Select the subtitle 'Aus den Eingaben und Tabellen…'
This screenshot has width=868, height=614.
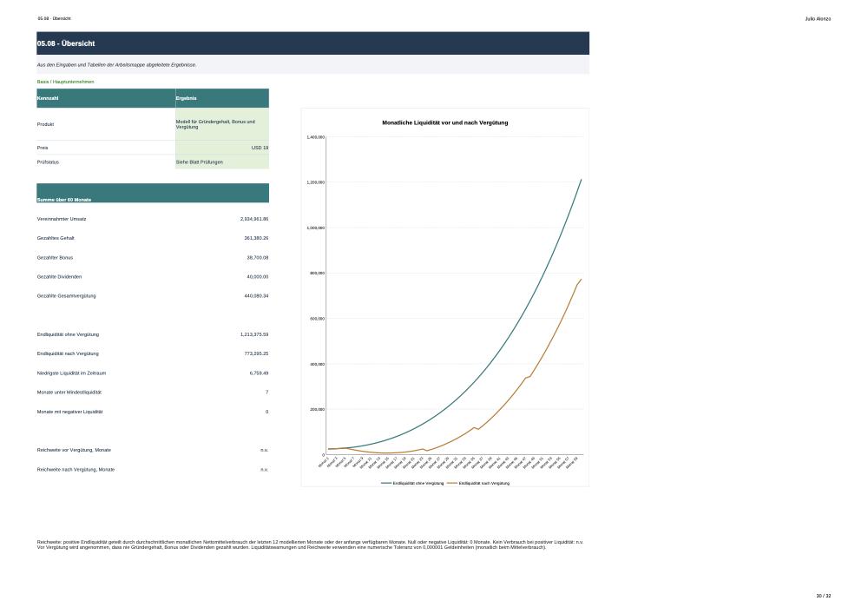(117, 65)
